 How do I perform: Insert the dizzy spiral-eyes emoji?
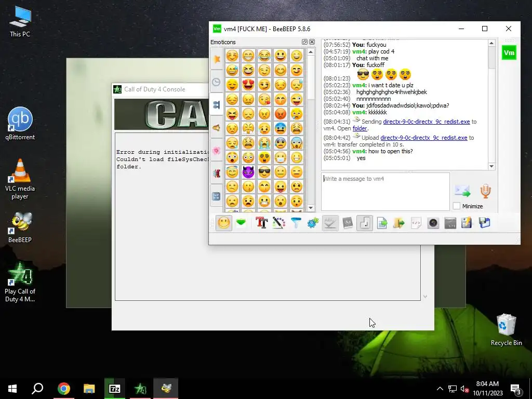(x=264, y=157)
